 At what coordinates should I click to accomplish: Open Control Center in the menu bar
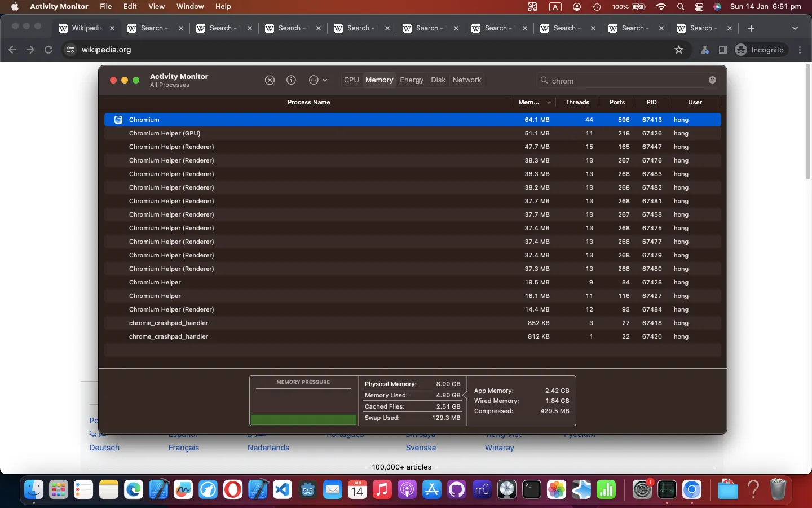(x=699, y=7)
